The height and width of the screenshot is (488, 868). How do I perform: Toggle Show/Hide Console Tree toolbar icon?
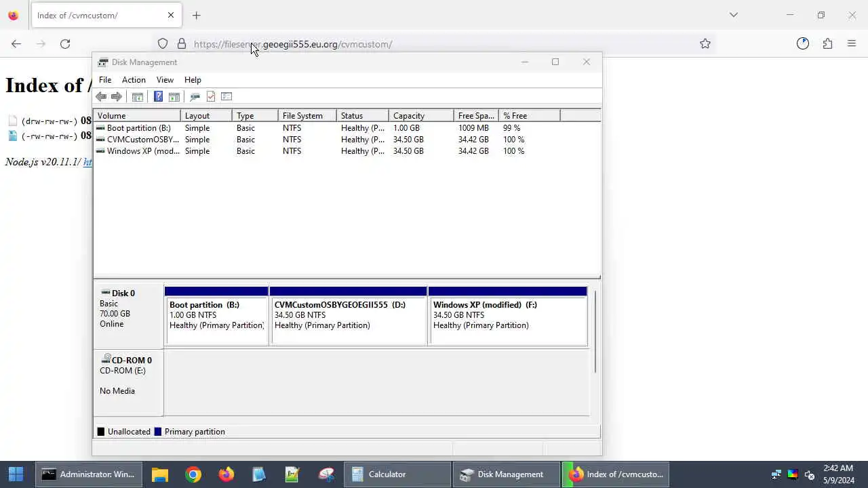pyautogui.click(x=138, y=96)
